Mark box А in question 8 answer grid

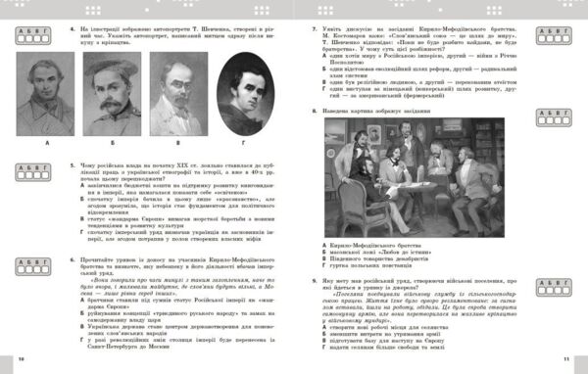tap(542, 120)
